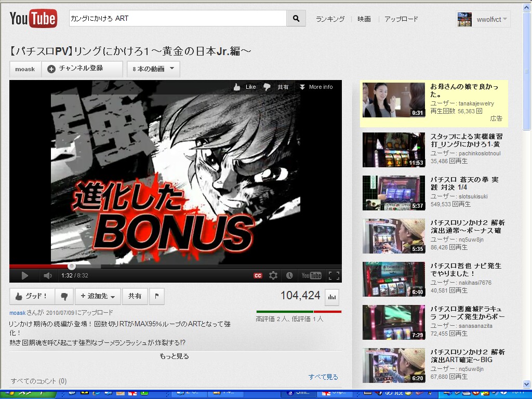The height and width of the screenshot is (399, 532).
Task: Open スタッフによる実機練習 video thumbnail
Action: click(x=394, y=150)
